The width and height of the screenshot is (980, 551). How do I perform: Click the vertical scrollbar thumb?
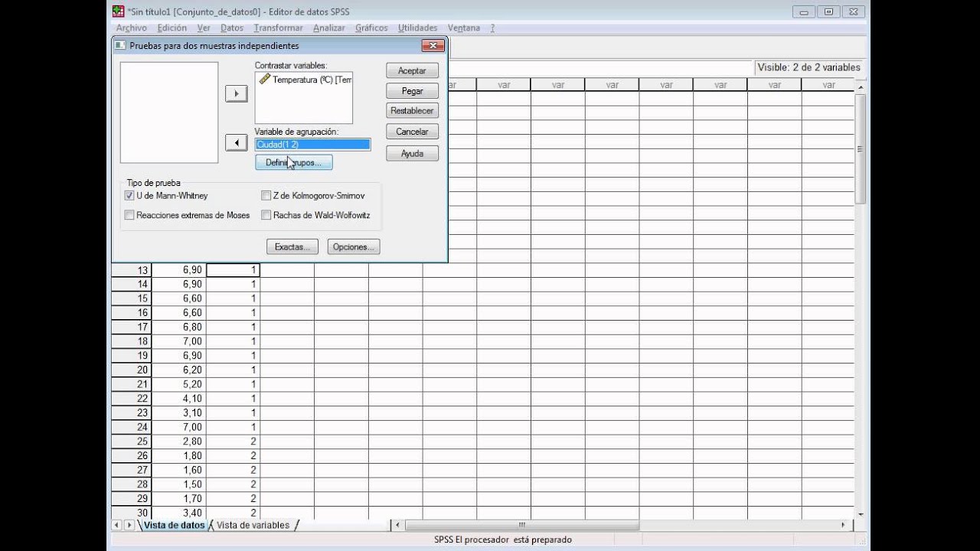(x=861, y=148)
